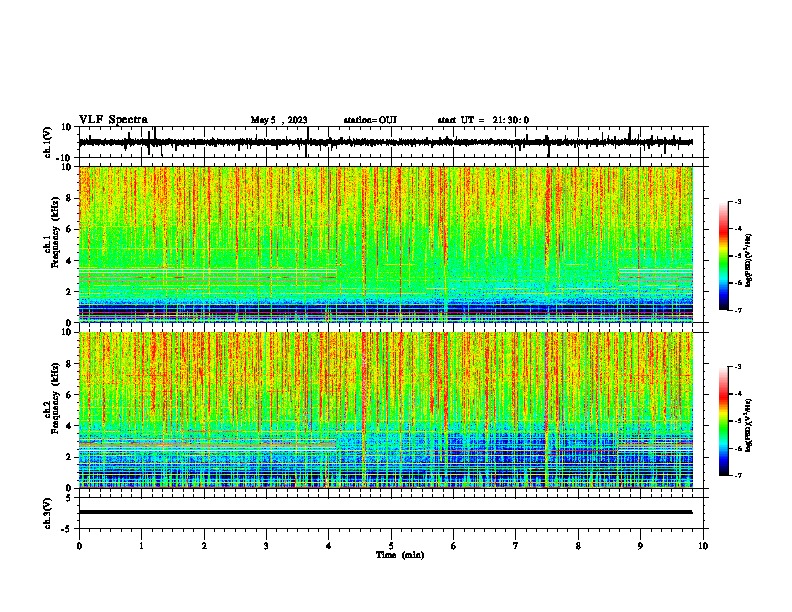Click the "6" kHz tick on ch.2 spectrogram axis

[x=70, y=395]
